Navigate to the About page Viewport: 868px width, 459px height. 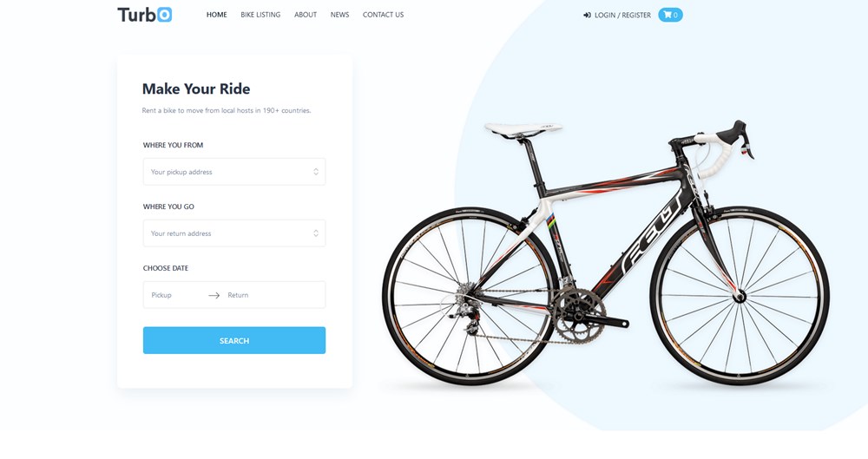(305, 15)
